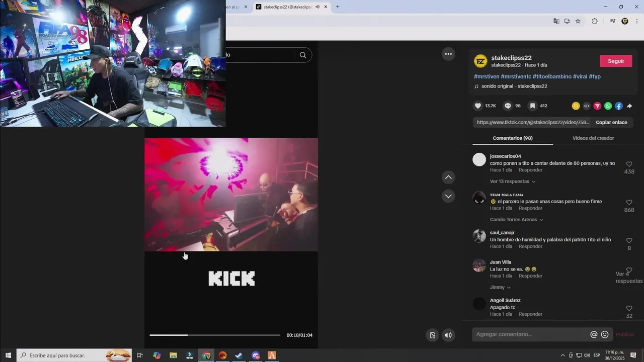Viewport: 644px width, 362px height.
Task: Open hashtag #viral
Action: (x=580, y=76)
